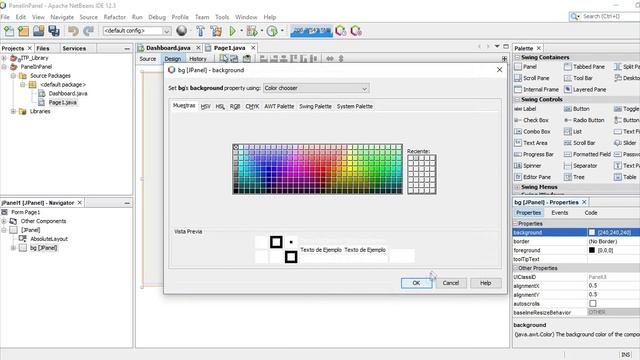Open the Refactor menu
The height and width of the screenshot is (360, 640).
(x=115, y=17)
